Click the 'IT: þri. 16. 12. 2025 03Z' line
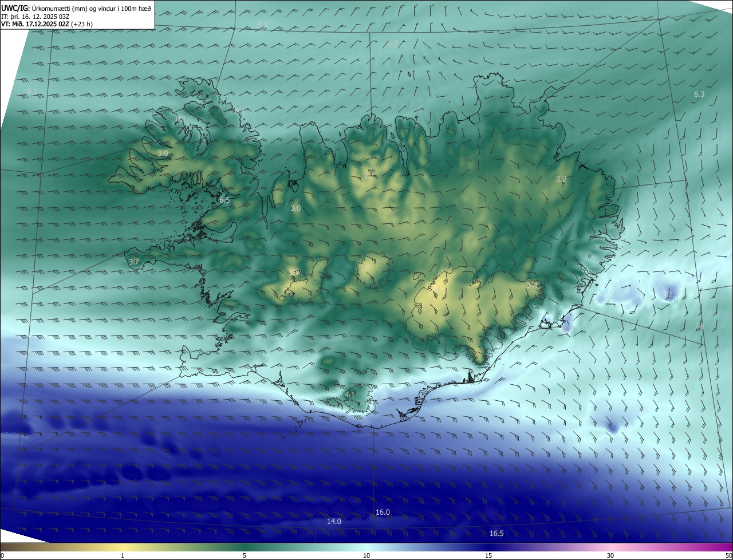This screenshot has width=733, height=560. coord(34,16)
